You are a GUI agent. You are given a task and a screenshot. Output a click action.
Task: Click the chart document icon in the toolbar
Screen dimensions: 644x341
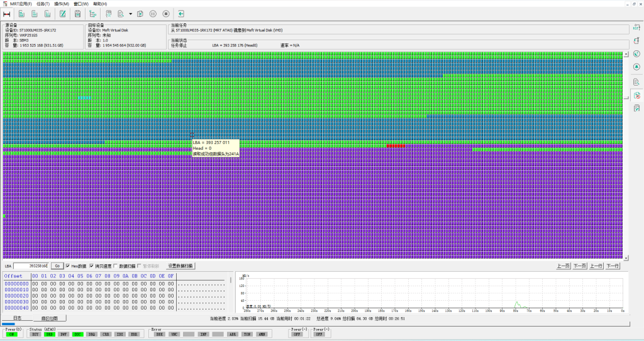tap(48, 14)
